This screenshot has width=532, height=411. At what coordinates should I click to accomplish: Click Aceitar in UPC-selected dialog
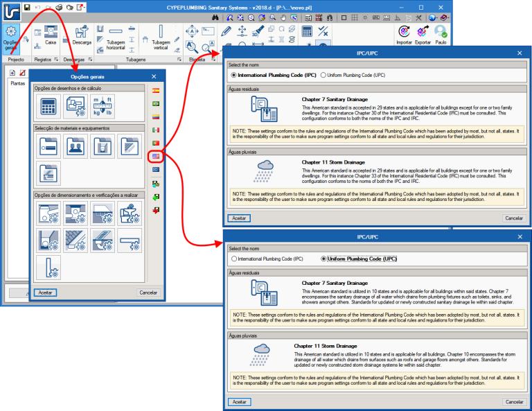239,402
